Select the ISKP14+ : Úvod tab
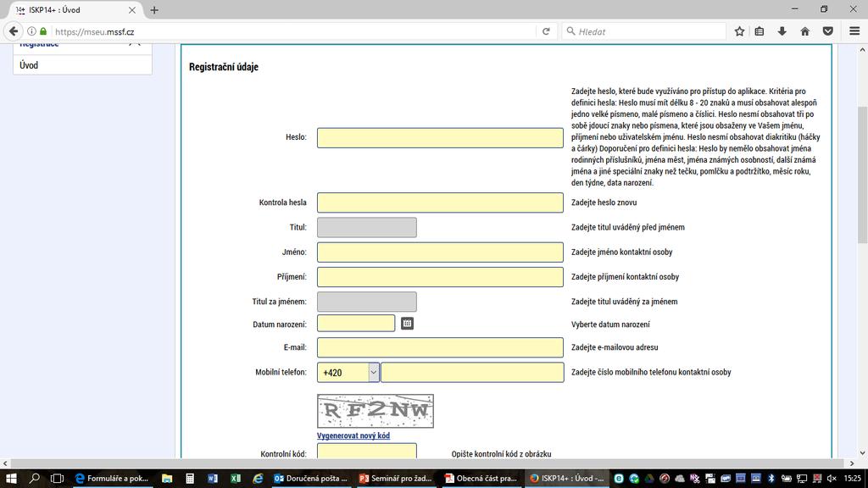The width and height of the screenshot is (868, 488). (x=75, y=10)
